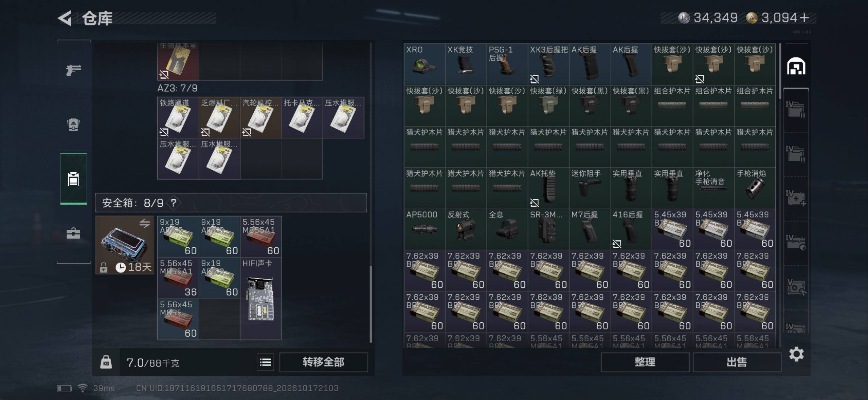This screenshot has width=868, height=400.
Task: Click the 转移全部 button
Action: coord(323,362)
